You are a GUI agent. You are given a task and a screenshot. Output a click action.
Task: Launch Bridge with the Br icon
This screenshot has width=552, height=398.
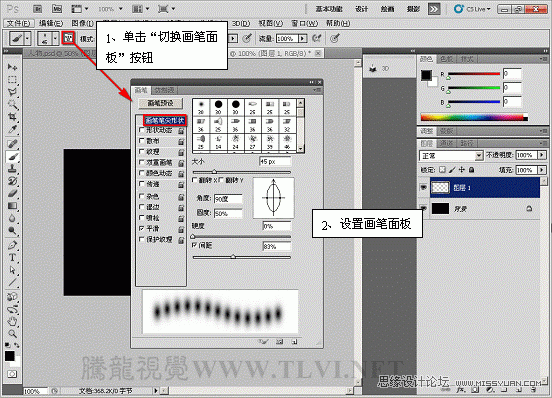coord(38,9)
